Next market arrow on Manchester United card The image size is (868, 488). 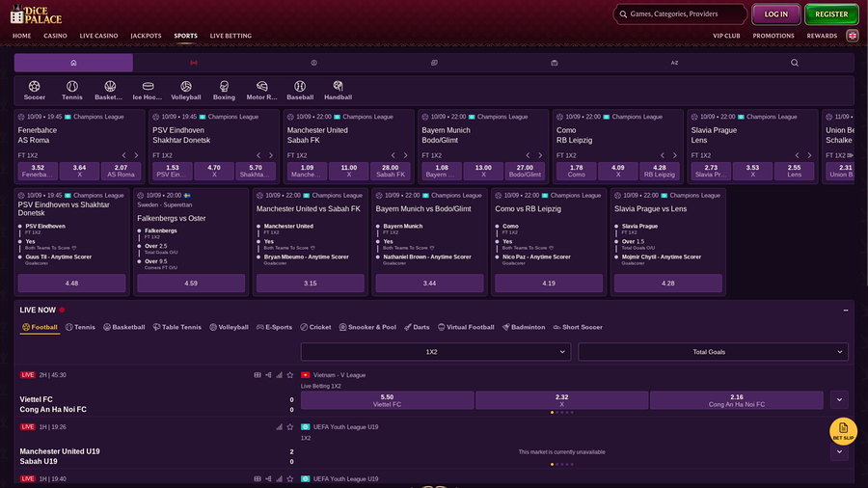[x=406, y=155]
